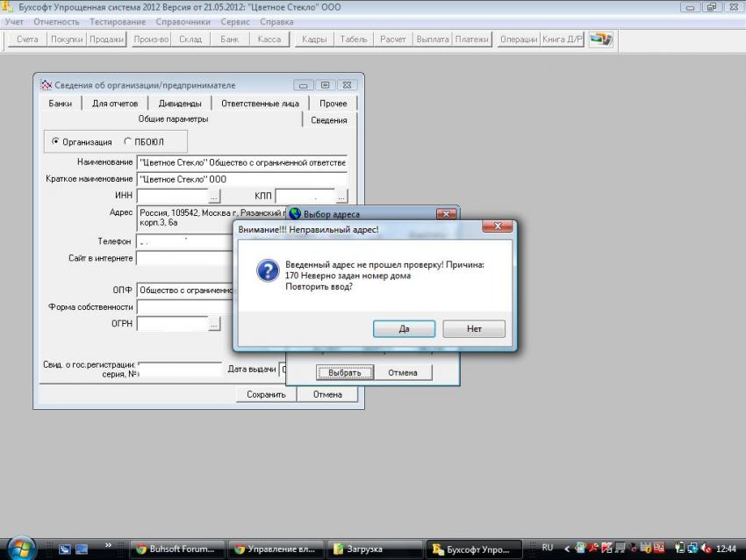The width and height of the screenshot is (746, 560).
Task: Open Книга Д/Р from the toolbar
Action: [563, 39]
